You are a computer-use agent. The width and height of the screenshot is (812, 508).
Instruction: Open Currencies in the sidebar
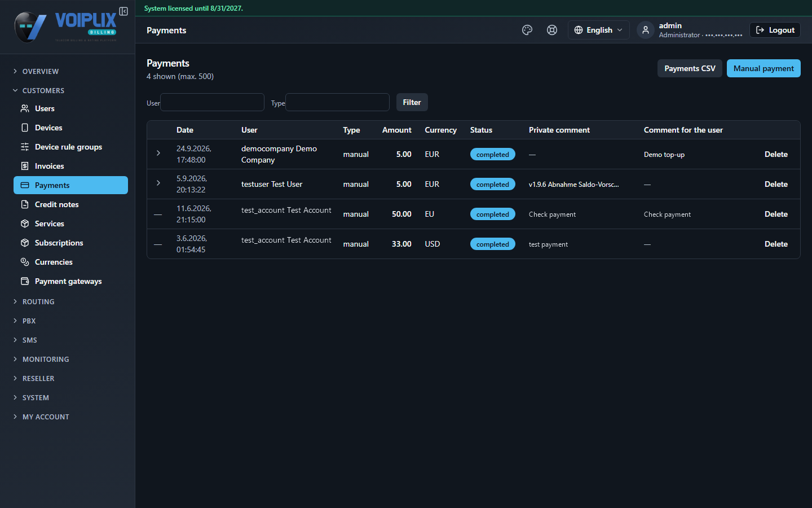tap(70, 262)
